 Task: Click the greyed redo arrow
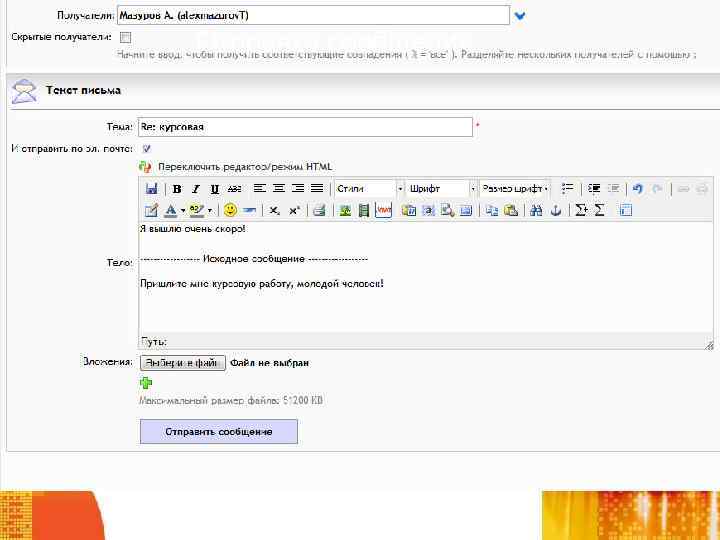(x=657, y=188)
